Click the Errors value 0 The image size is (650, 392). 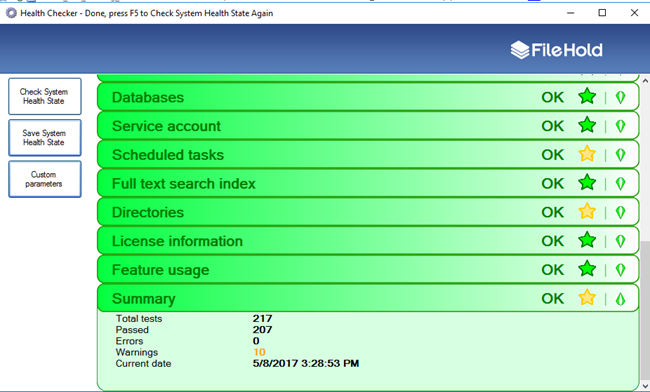coord(256,341)
